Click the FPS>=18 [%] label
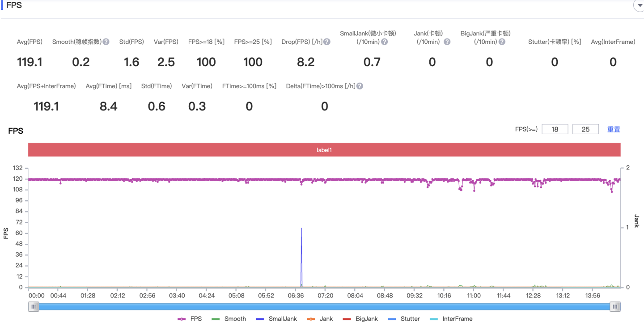This screenshot has height=322, width=644. point(206,42)
